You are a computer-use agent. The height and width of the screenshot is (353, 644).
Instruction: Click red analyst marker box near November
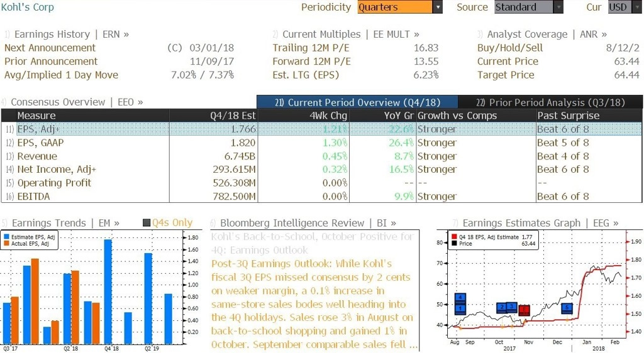[x=524, y=310]
